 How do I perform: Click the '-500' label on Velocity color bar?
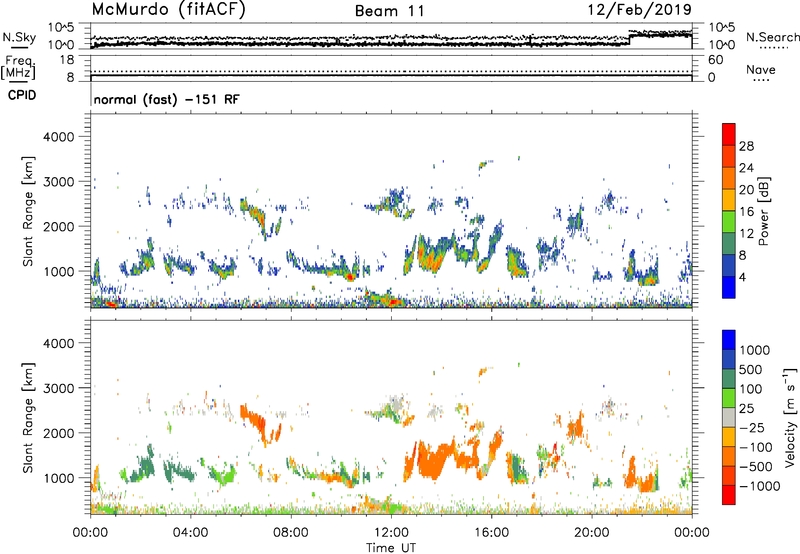click(758, 466)
